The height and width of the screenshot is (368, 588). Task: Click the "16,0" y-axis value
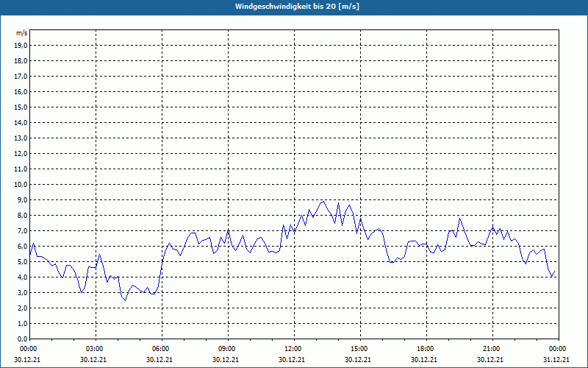tap(21, 91)
